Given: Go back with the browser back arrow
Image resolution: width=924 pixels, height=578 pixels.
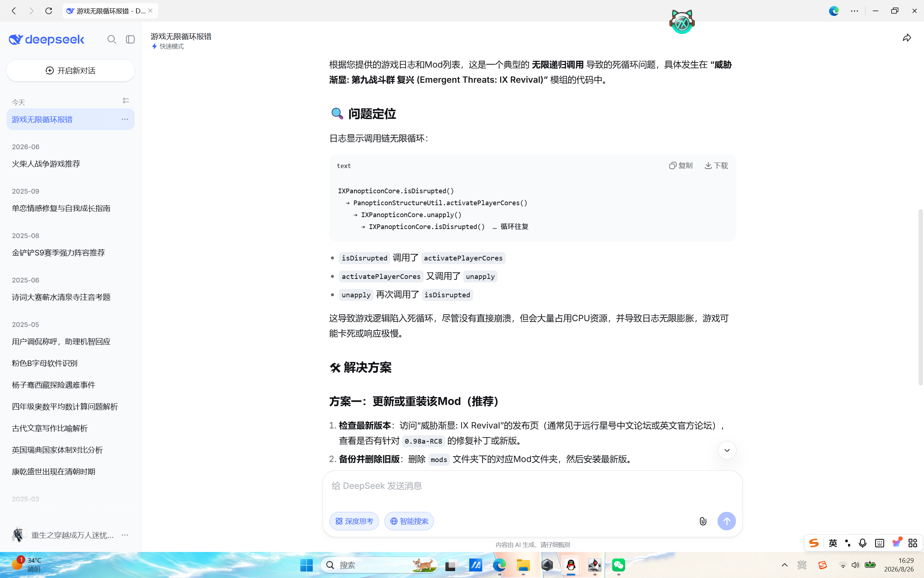Looking at the screenshot, I should coord(14,11).
